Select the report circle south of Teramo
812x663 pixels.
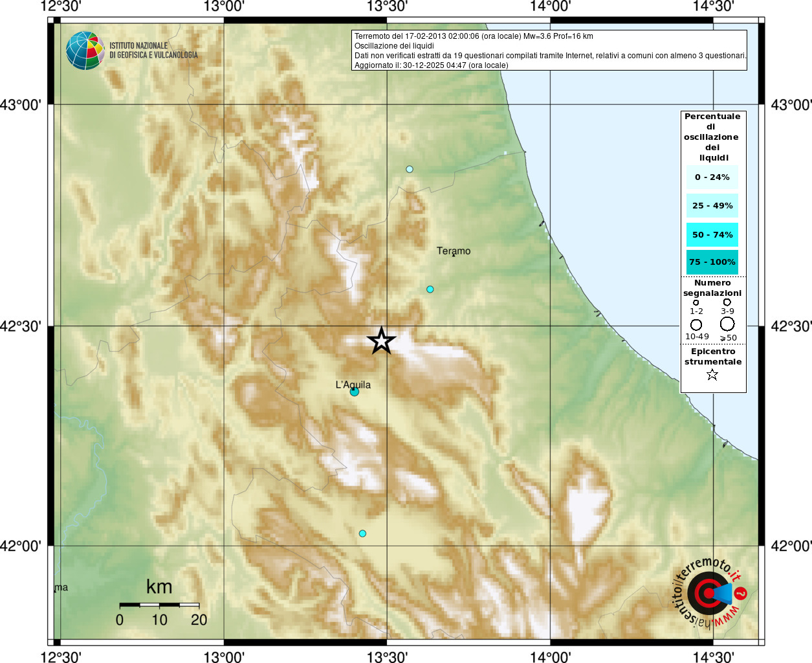[430, 289]
